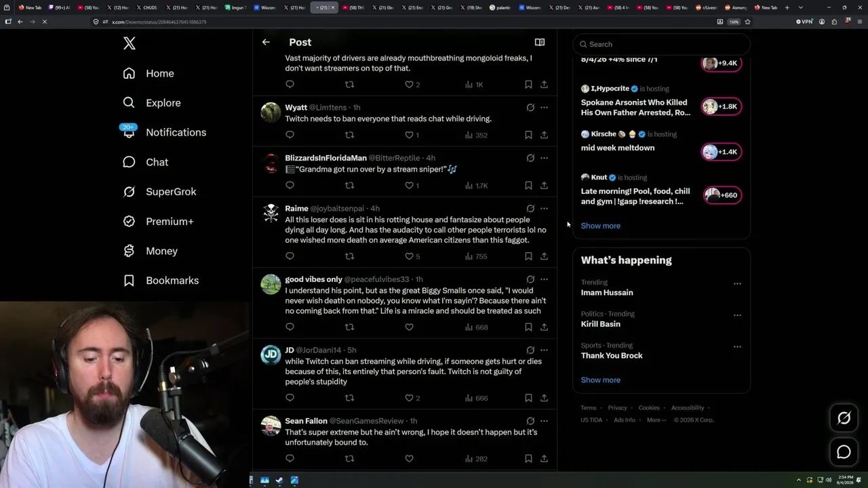Switch to the palantir browser tab
Image resolution: width=868 pixels, height=488 pixels.
coord(499,7)
